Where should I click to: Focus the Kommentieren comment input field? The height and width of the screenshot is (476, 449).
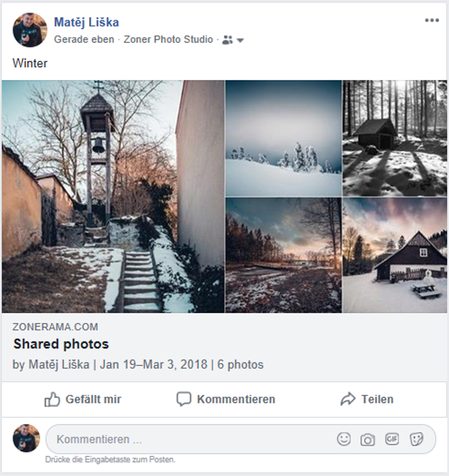(x=186, y=439)
